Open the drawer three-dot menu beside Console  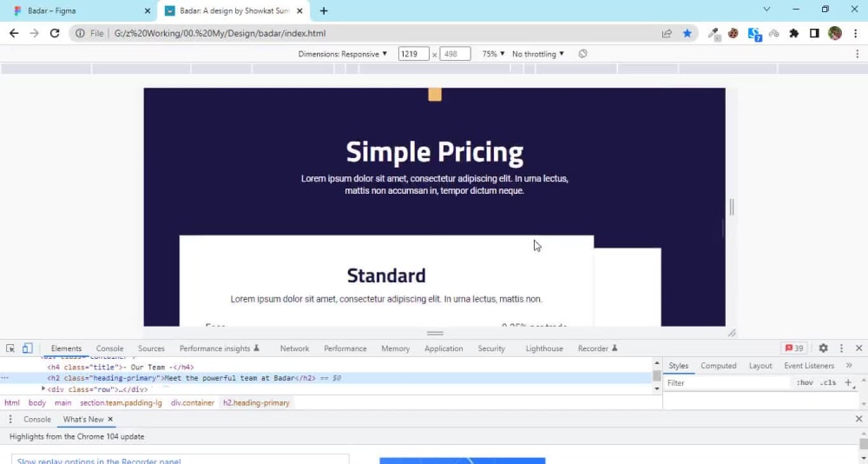10,419
